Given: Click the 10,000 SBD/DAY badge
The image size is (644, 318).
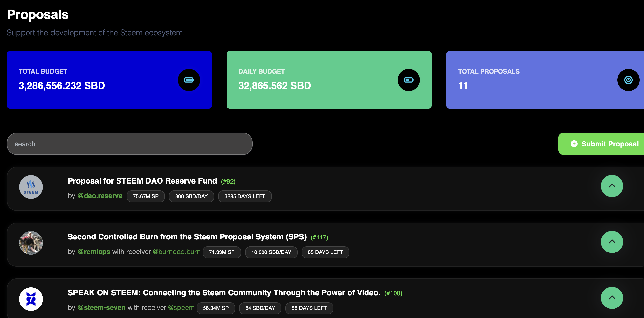Looking at the screenshot, I should coord(271,252).
